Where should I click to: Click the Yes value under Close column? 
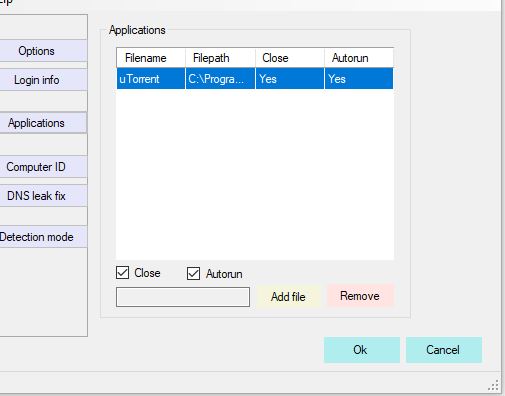pyautogui.click(x=290, y=79)
